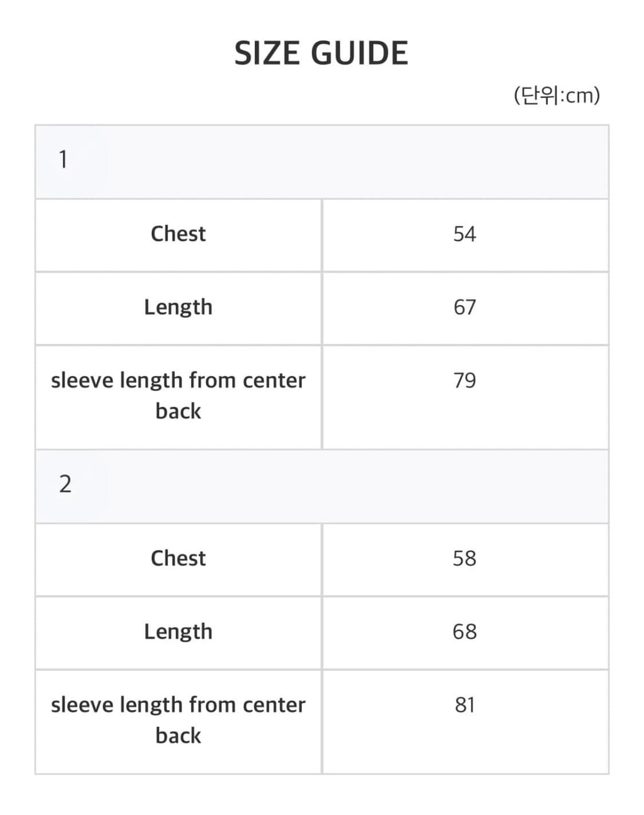Select the chest value 54
This screenshot has height=815, width=644.
click(464, 234)
